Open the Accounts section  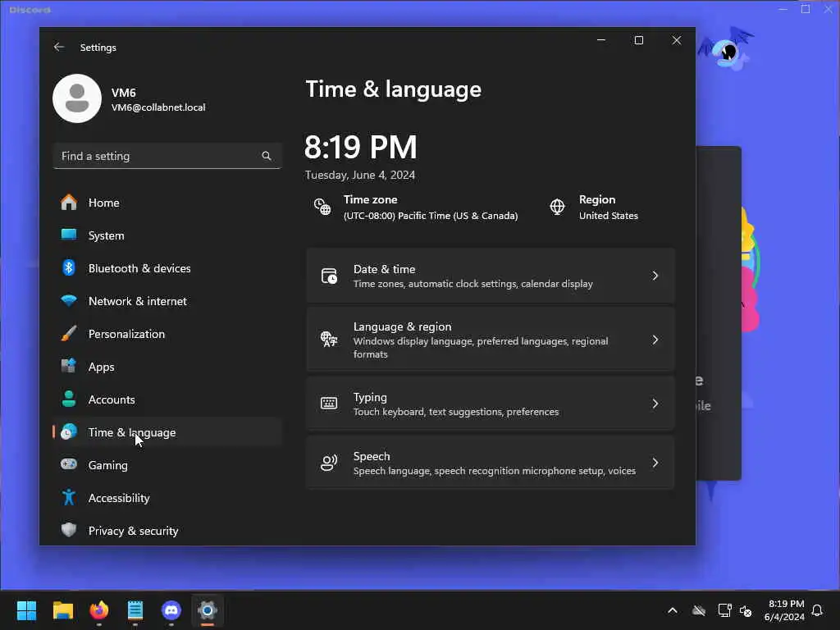[x=167, y=399]
